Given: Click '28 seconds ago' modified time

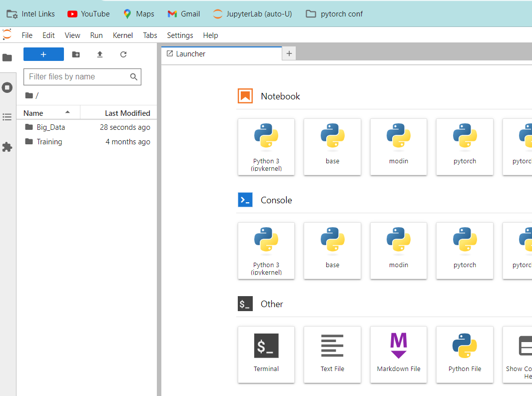Looking at the screenshot, I should click(x=125, y=127).
